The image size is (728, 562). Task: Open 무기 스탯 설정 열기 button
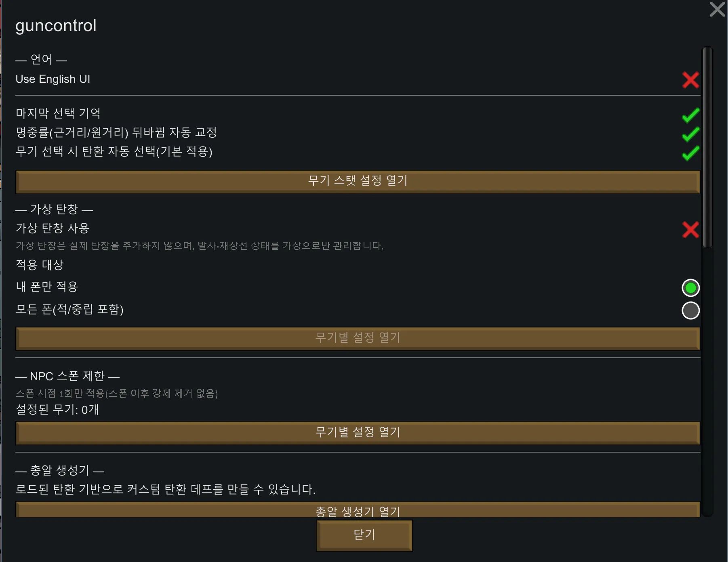coord(358,182)
